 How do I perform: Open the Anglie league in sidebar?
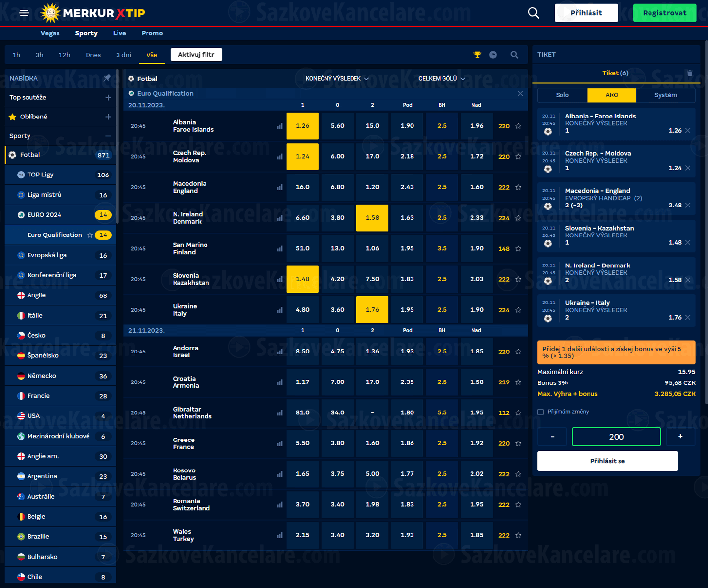pos(60,295)
